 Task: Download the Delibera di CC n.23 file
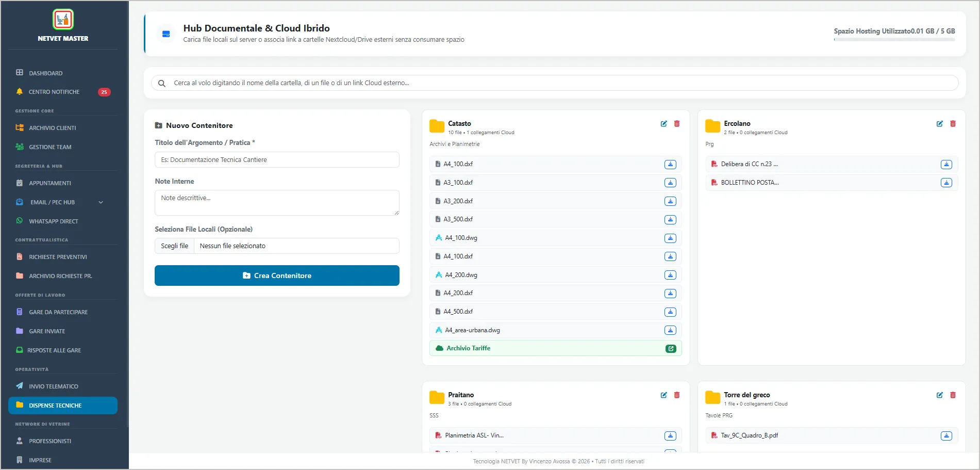pos(946,165)
